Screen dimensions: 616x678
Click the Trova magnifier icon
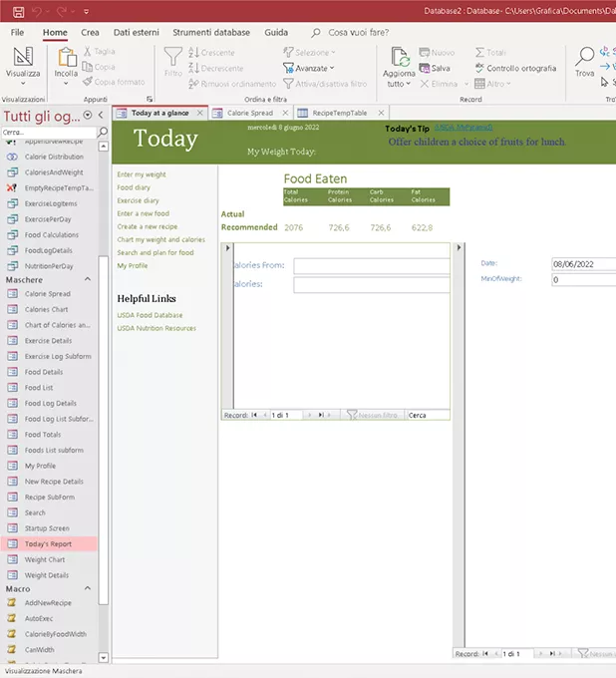pyautogui.click(x=585, y=56)
